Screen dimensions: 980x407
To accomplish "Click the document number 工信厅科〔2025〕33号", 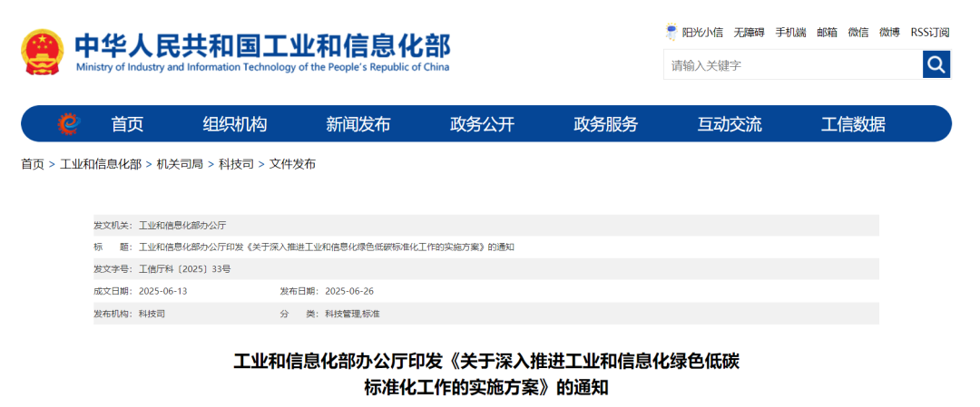I will [184, 269].
